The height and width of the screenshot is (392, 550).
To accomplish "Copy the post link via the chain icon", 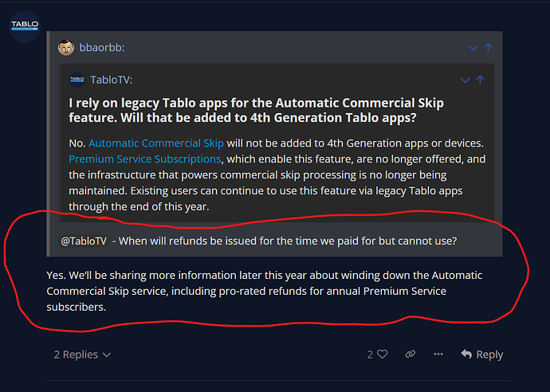I will (x=410, y=354).
